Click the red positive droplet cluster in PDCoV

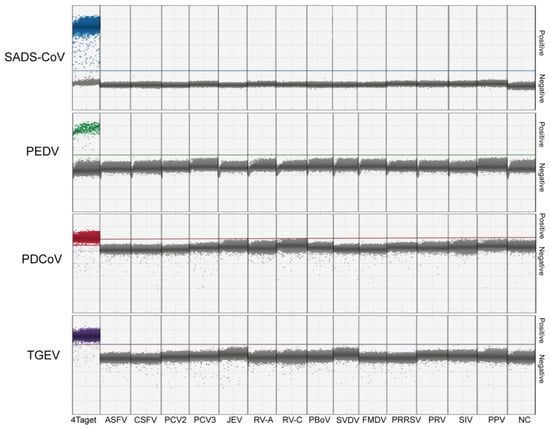click(x=86, y=237)
